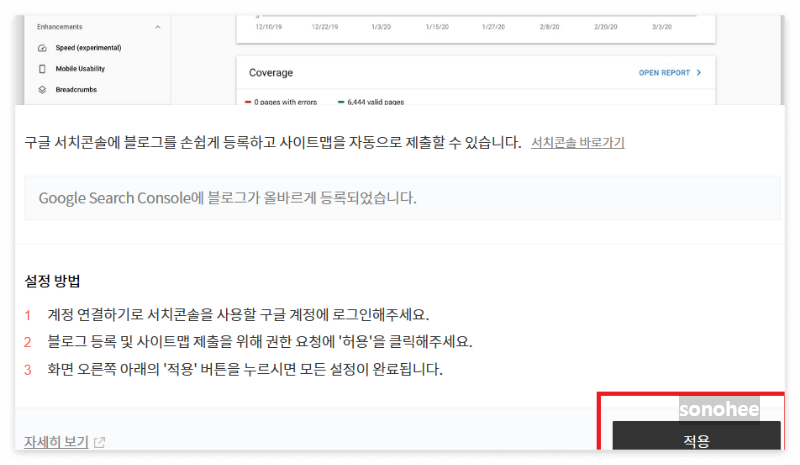Click the description text about 사이트맵 자동 제출
This screenshot has width=800, height=465.
273,142
